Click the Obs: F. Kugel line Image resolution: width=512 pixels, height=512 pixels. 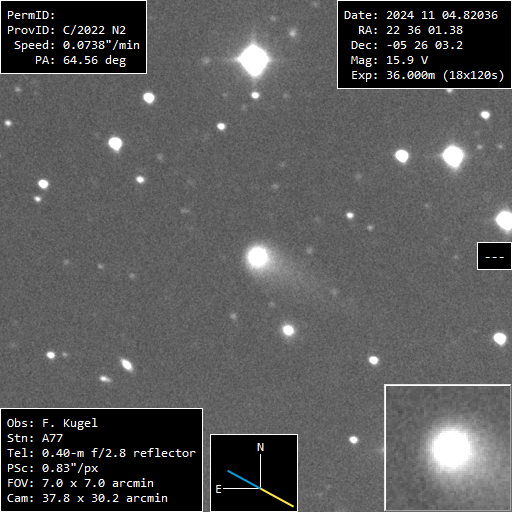tap(52, 423)
